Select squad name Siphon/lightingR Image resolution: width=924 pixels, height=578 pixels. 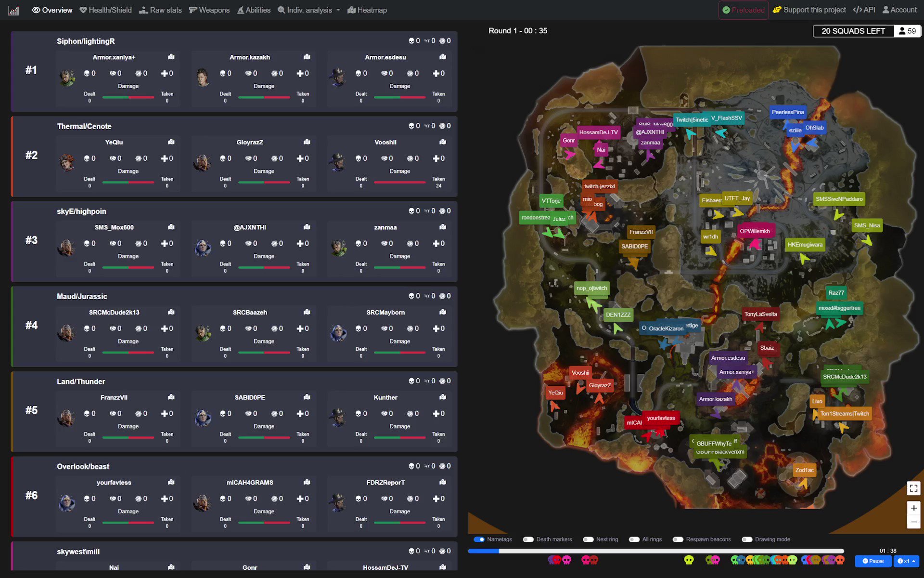(x=86, y=41)
